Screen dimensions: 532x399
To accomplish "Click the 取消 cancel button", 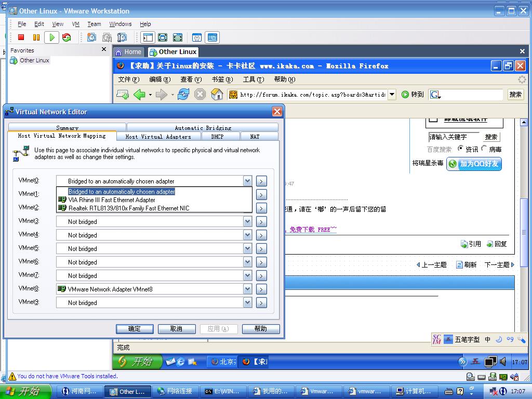I will [x=177, y=329].
